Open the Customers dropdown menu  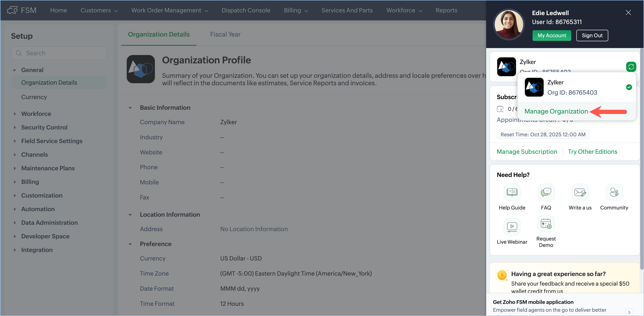point(99,10)
